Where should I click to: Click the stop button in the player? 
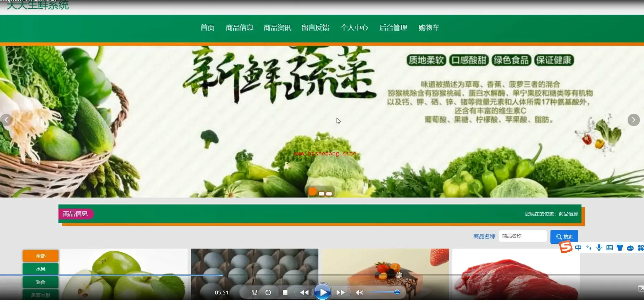point(285,292)
